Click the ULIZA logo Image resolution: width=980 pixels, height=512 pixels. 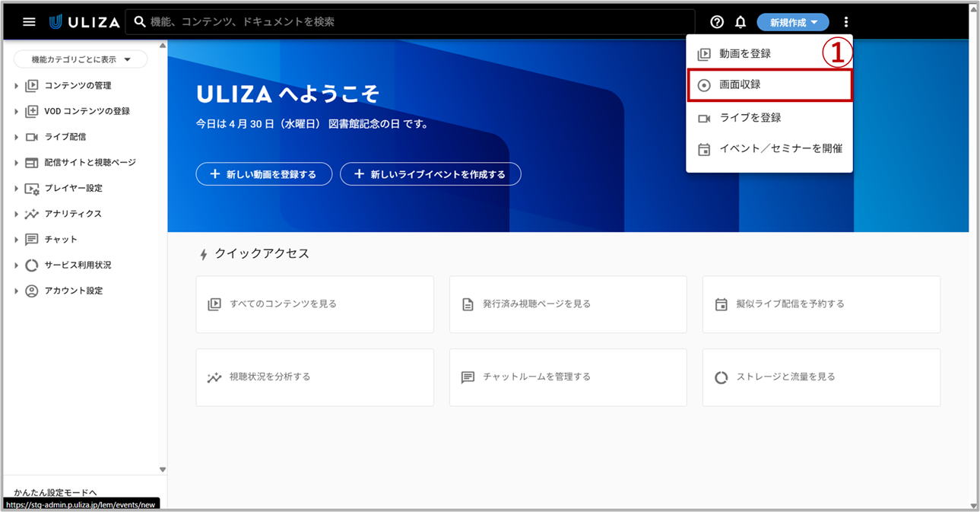84,22
